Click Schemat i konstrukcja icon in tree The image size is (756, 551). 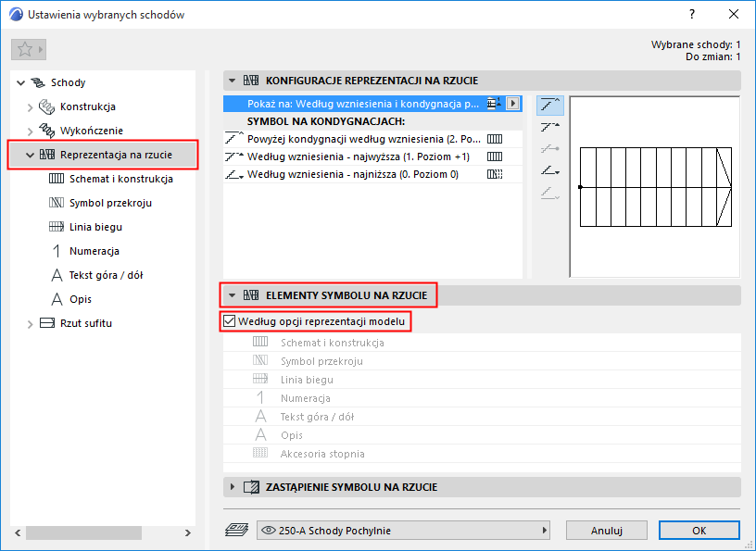click(57, 179)
